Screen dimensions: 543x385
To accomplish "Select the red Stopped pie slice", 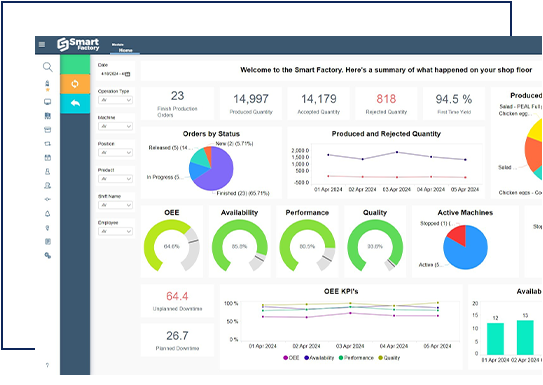I will point(458,234).
